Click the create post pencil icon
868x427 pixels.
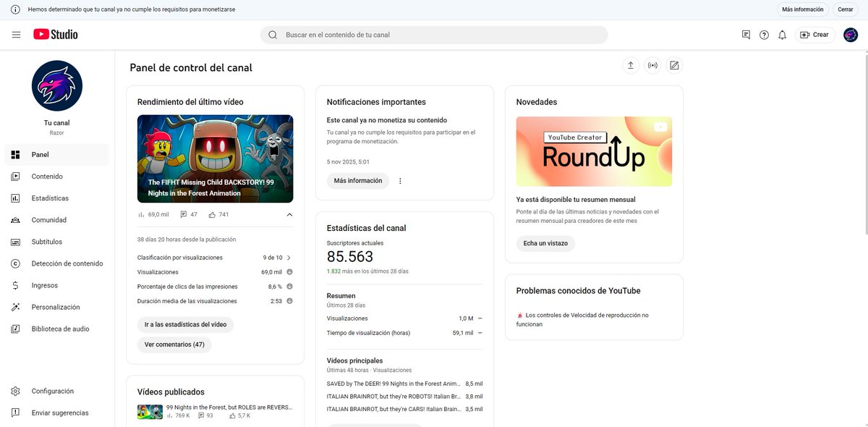(674, 65)
